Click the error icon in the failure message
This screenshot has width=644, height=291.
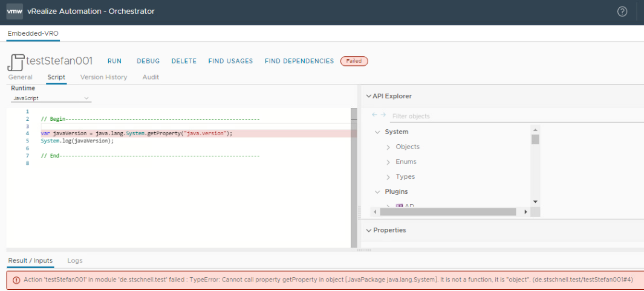16,280
